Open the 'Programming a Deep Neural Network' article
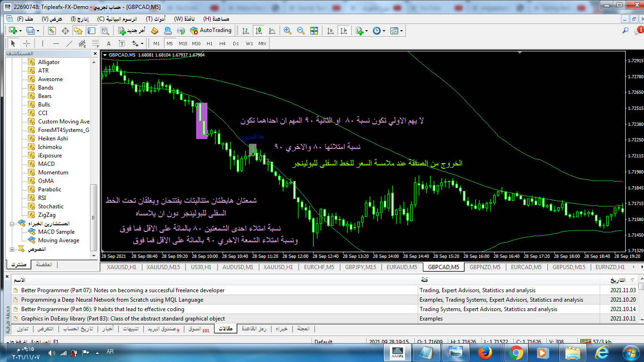 click(112, 300)
